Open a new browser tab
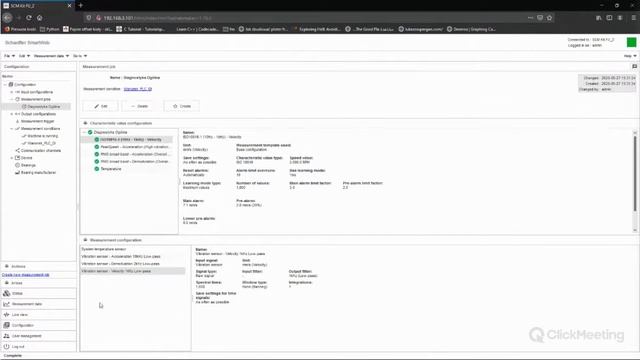The height and width of the screenshot is (360, 640). pos(80,5)
